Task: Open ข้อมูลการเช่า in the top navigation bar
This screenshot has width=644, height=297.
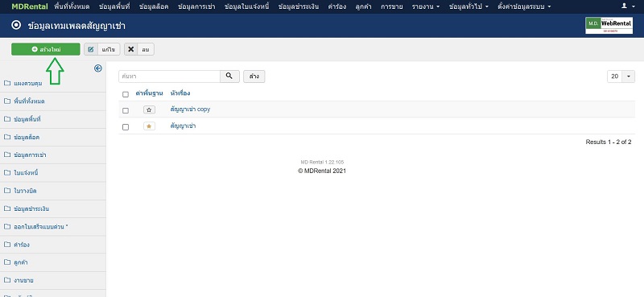Action: tap(196, 6)
